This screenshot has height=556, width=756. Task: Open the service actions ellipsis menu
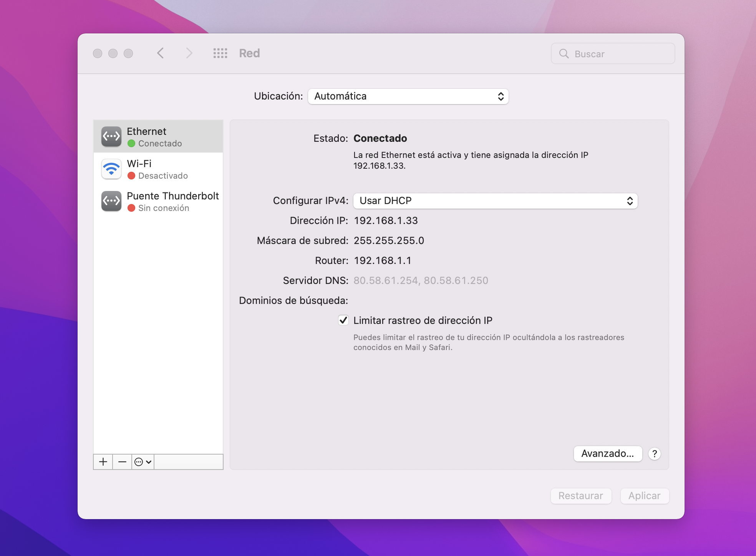[x=143, y=461]
